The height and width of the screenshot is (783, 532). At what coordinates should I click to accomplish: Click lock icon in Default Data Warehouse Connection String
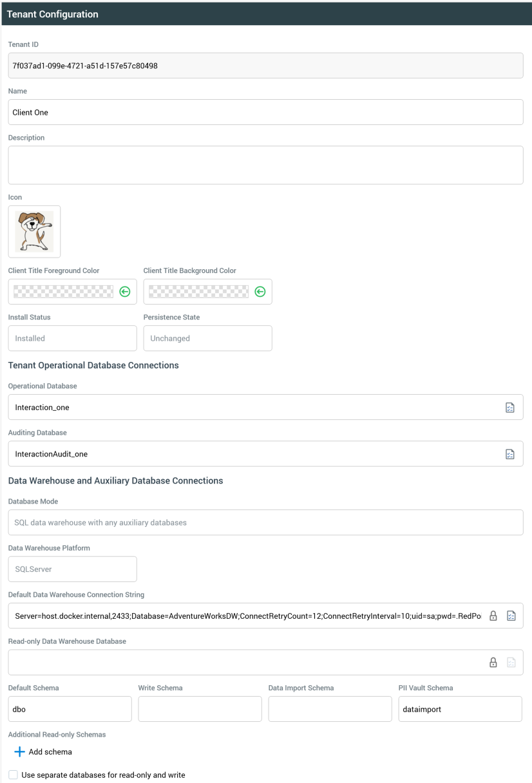pos(493,616)
